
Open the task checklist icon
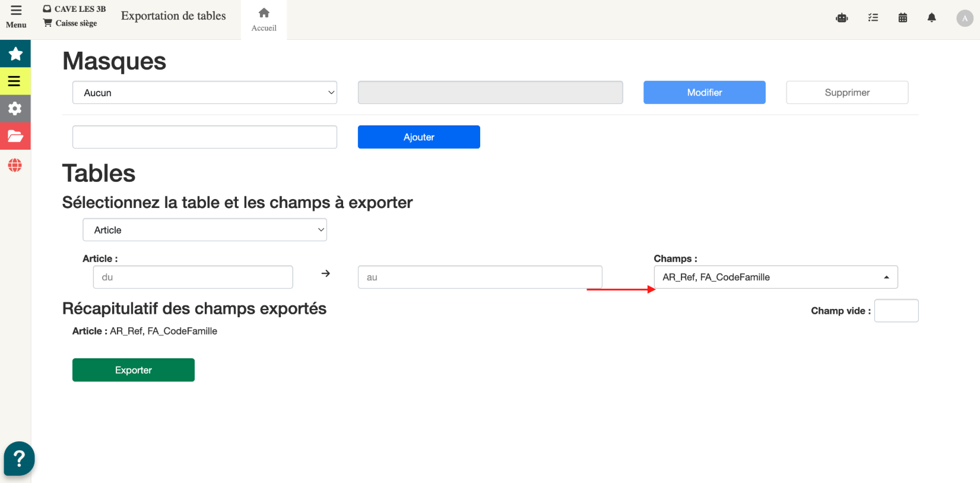pos(873,18)
